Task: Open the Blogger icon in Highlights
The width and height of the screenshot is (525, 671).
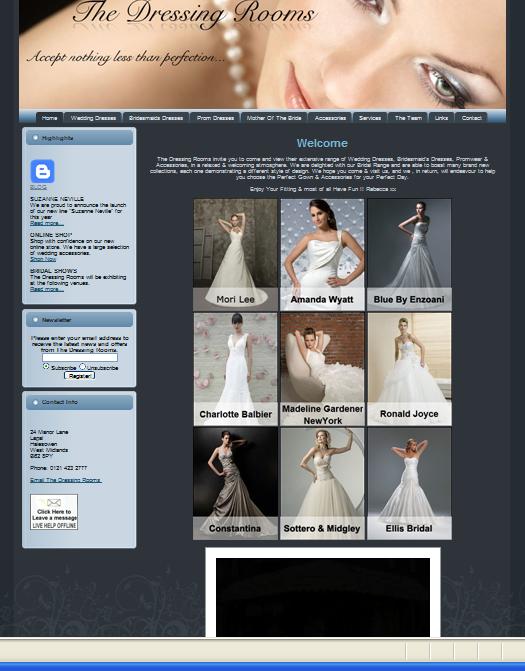Action: tap(42, 171)
